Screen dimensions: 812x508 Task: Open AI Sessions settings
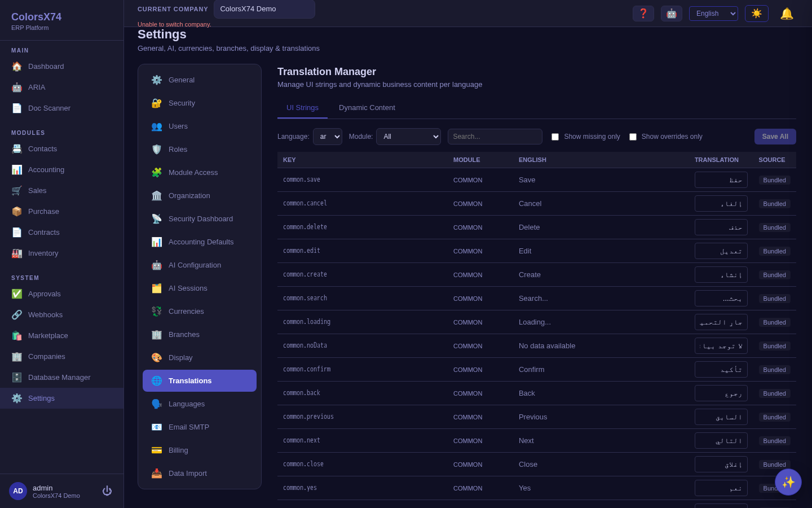tap(200, 288)
